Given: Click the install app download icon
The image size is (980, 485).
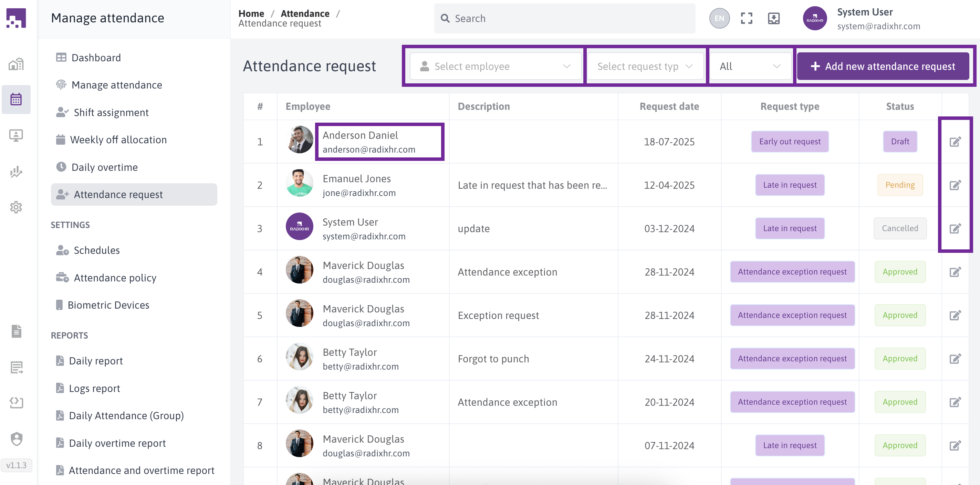Looking at the screenshot, I should click(773, 18).
